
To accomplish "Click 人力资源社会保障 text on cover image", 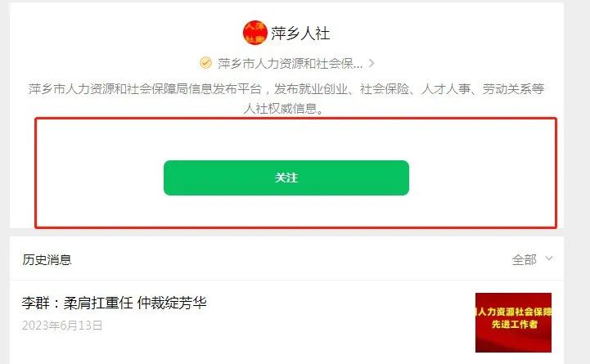I will (514, 312).
